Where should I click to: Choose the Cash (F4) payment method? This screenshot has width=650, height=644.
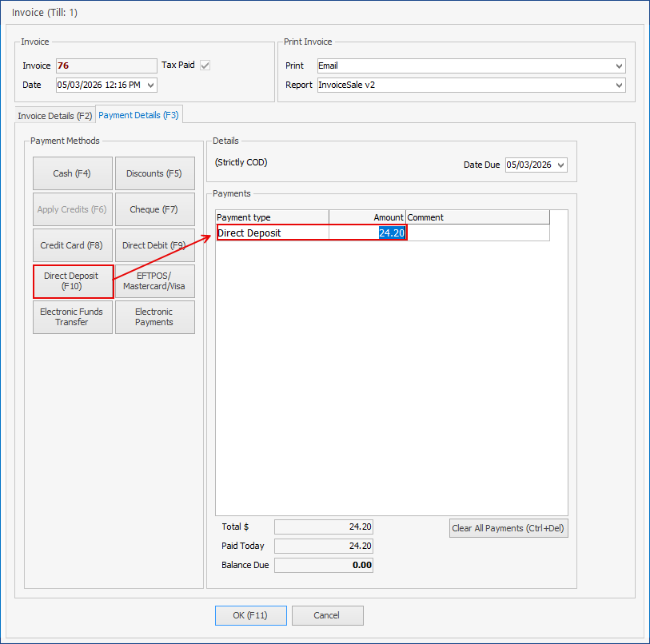pyautogui.click(x=72, y=173)
